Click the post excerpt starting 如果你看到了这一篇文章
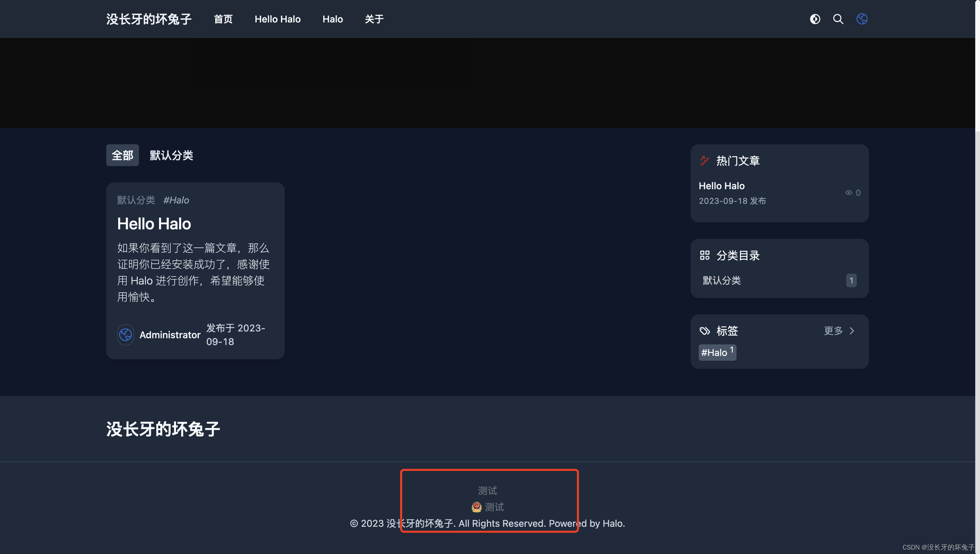This screenshot has height=554, width=980. click(194, 273)
